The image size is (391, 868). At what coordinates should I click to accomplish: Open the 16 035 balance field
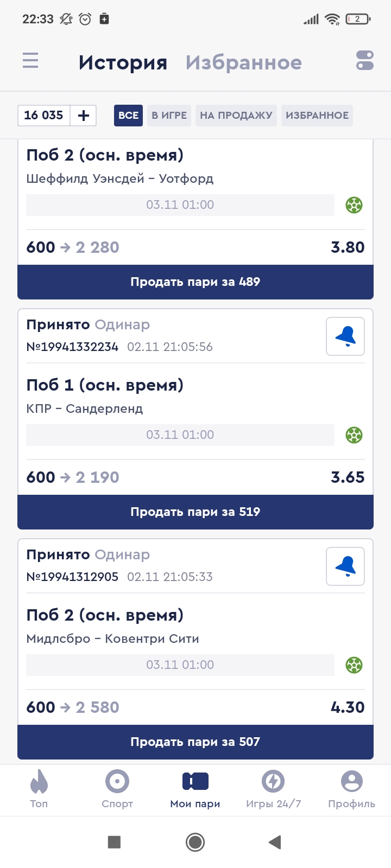tap(44, 116)
